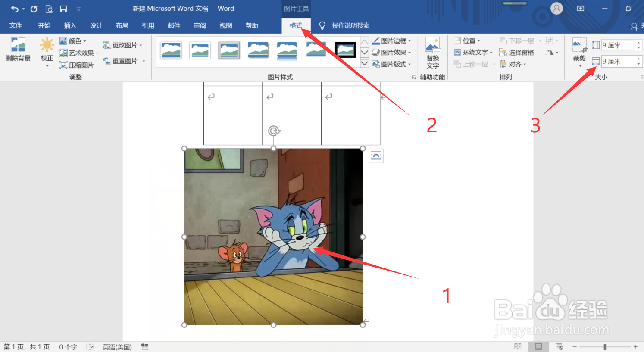This screenshot has height=352, width=644.
Task: Apply the third gray-framed picture style
Action: pos(229,50)
